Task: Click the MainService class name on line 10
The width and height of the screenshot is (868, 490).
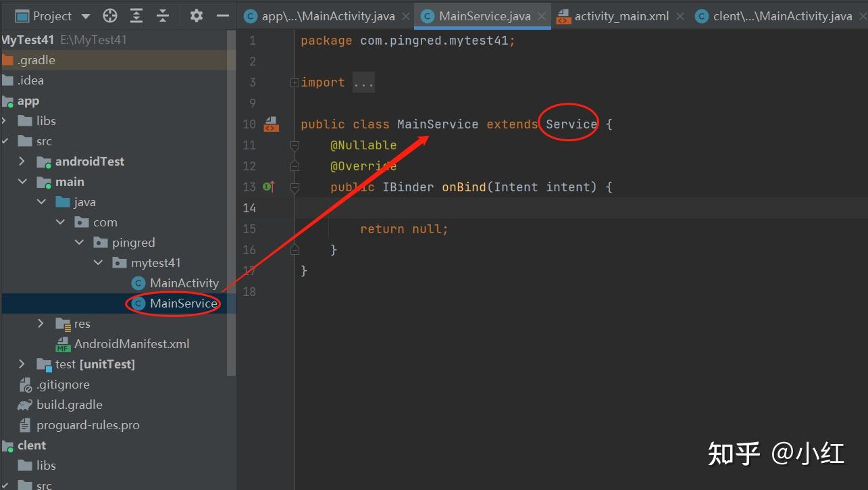Action: 438,124
